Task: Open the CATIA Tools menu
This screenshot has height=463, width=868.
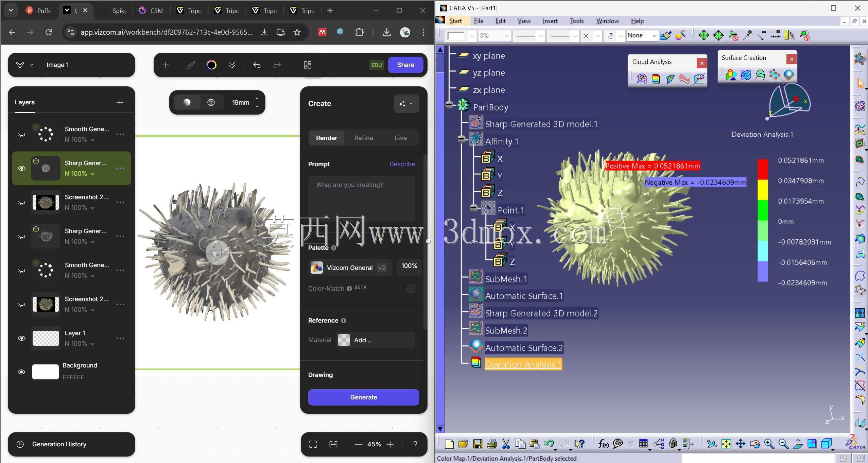Action: point(576,21)
